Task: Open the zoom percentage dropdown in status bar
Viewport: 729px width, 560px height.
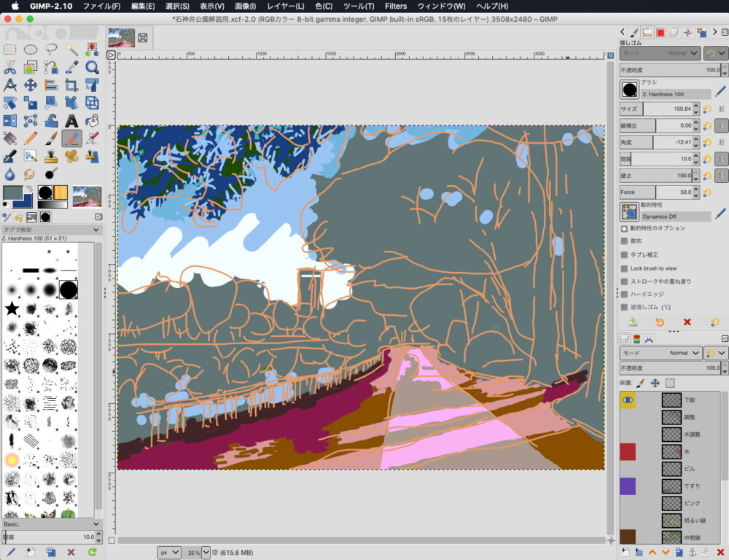Action: [x=206, y=552]
